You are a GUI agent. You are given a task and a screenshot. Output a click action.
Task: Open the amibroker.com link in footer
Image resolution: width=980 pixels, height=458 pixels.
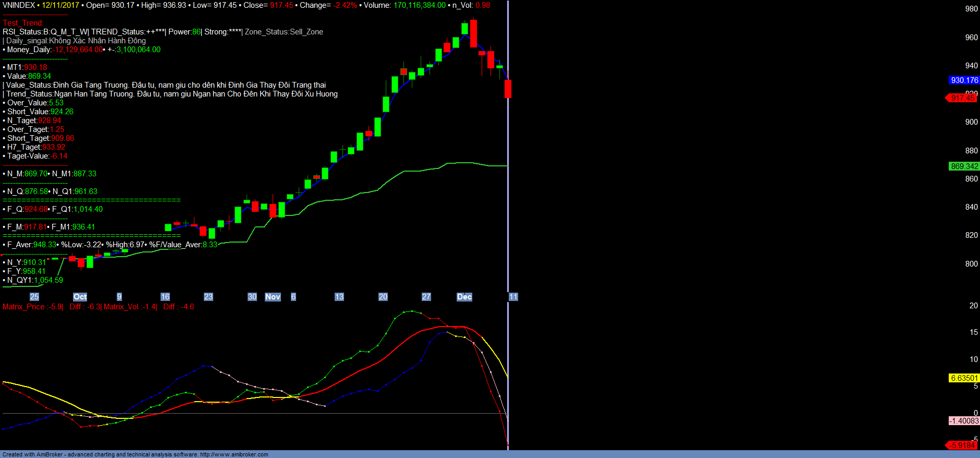click(x=234, y=454)
